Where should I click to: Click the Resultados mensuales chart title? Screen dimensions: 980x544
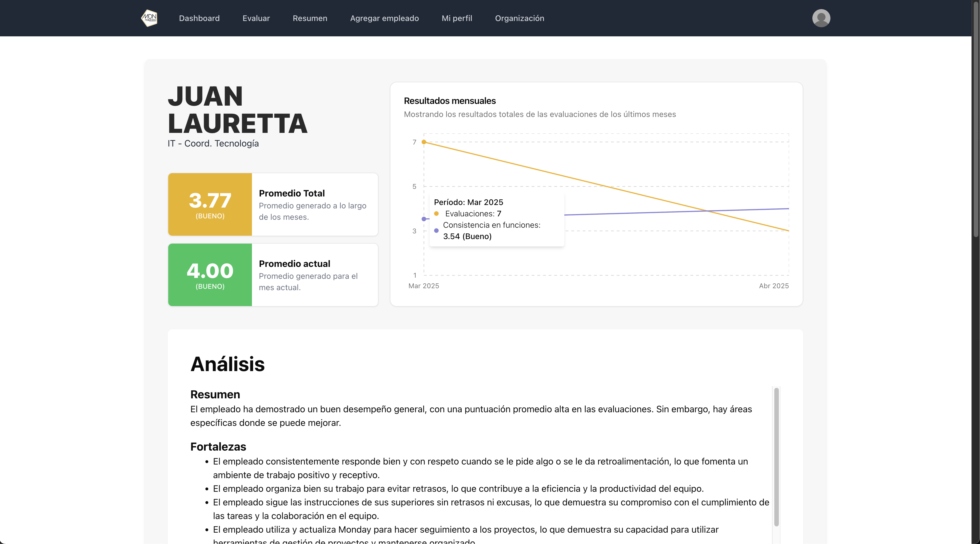pyautogui.click(x=450, y=101)
